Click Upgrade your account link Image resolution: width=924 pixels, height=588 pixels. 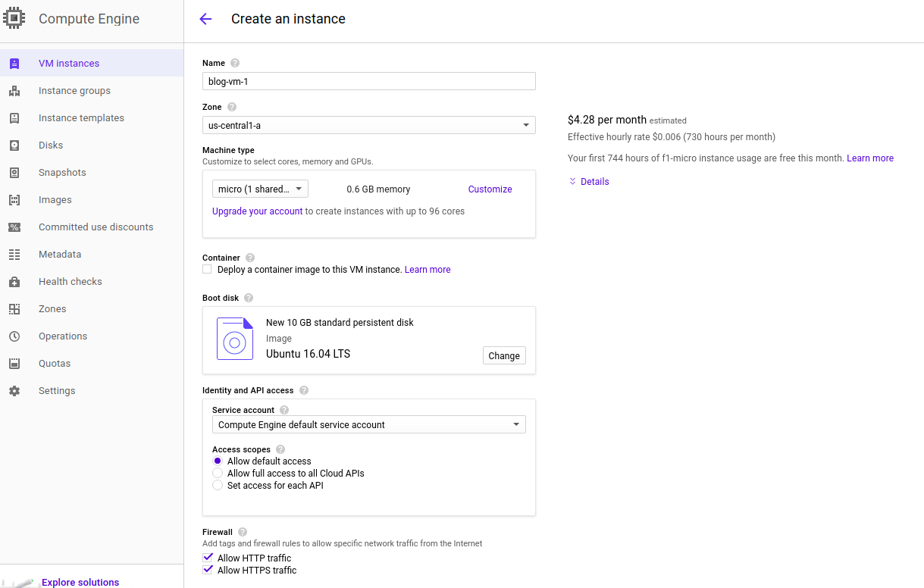[257, 211]
